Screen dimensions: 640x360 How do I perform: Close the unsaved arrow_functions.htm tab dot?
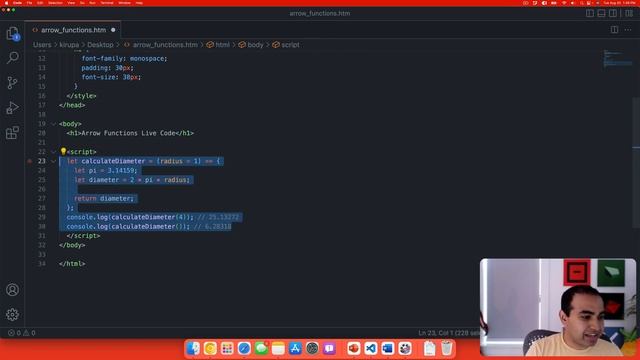pos(113,30)
